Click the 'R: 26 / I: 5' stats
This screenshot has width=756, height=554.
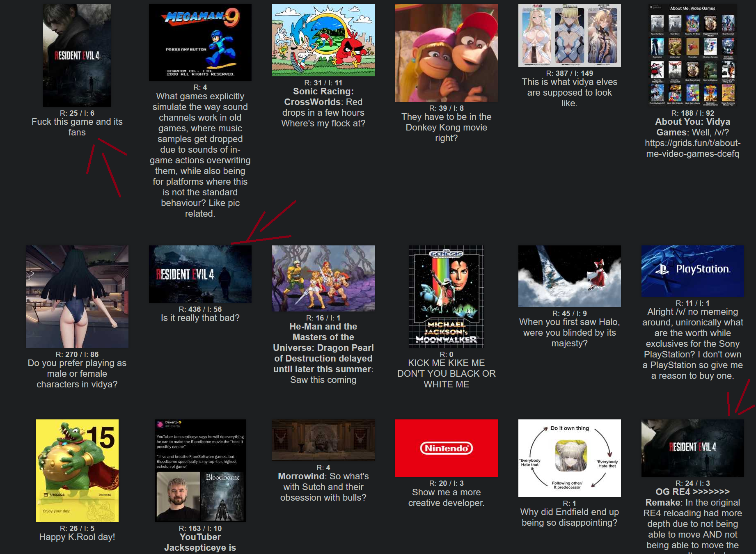coord(77,529)
